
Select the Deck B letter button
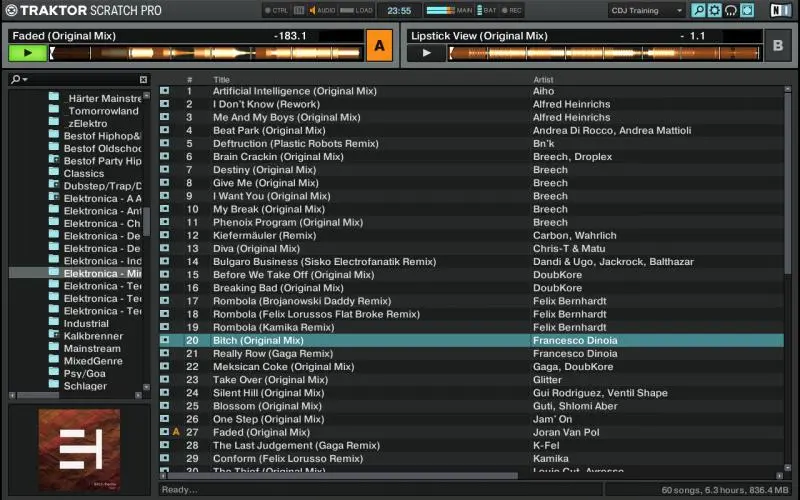coord(777,45)
